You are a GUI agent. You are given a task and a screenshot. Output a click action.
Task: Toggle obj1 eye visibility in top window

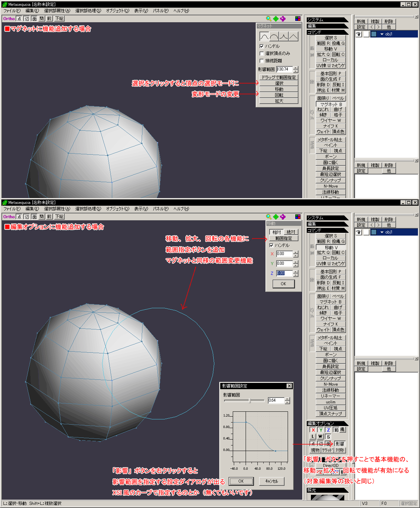(x=359, y=34)
